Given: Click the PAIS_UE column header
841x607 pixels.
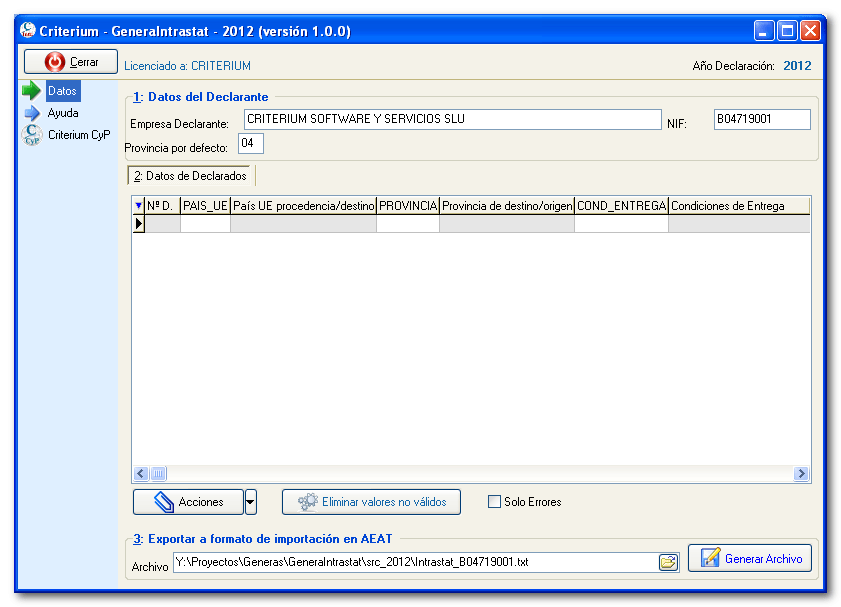Looking at the screenshot, I should coord(205,206).
